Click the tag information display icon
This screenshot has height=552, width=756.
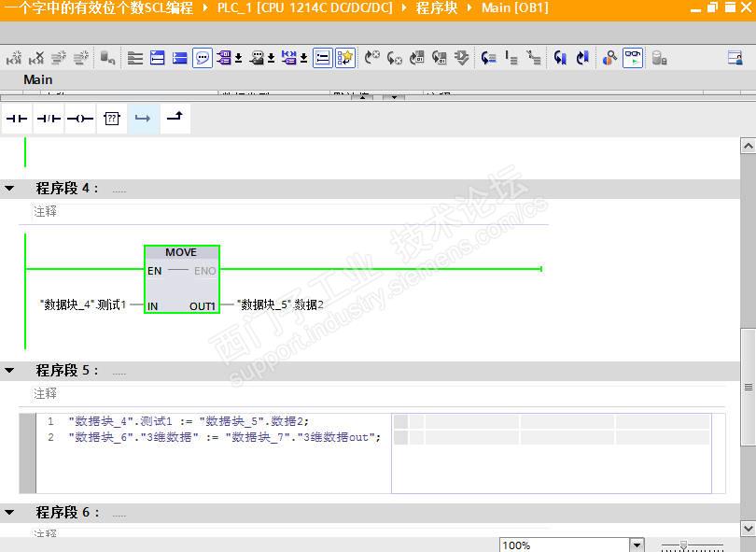288,58
